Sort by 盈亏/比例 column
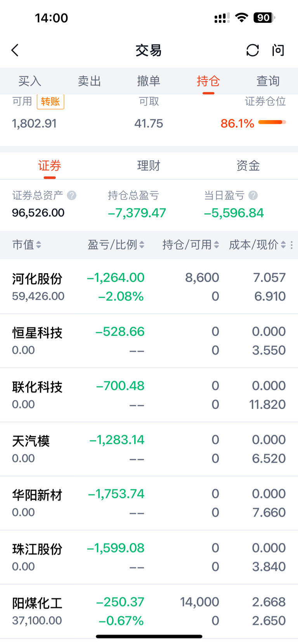The image size is (298, 644). (116, 245)
